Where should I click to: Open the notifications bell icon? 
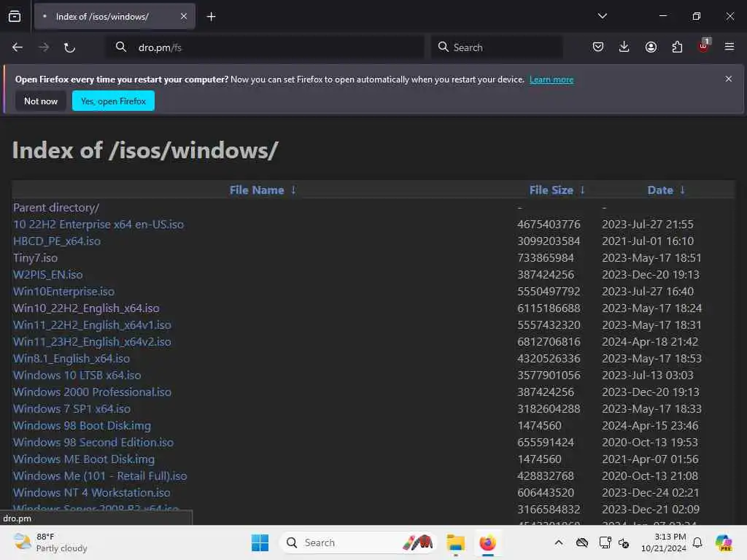(697, 542)
